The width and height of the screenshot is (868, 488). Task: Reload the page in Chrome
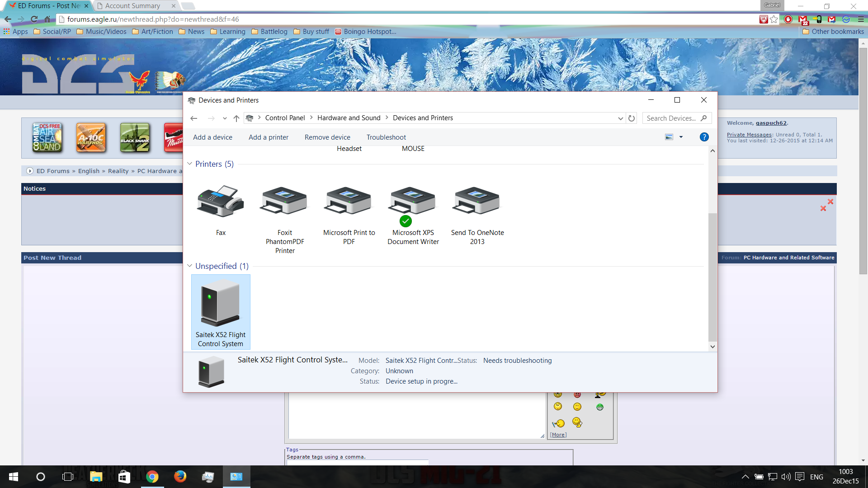click(34, 19)
